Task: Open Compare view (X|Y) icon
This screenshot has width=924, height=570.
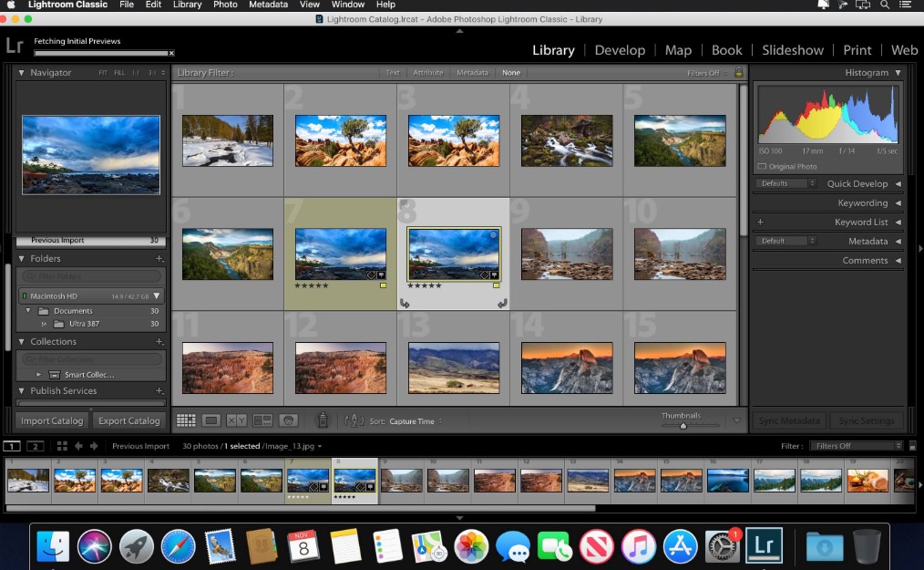Action: pos(237,420)
